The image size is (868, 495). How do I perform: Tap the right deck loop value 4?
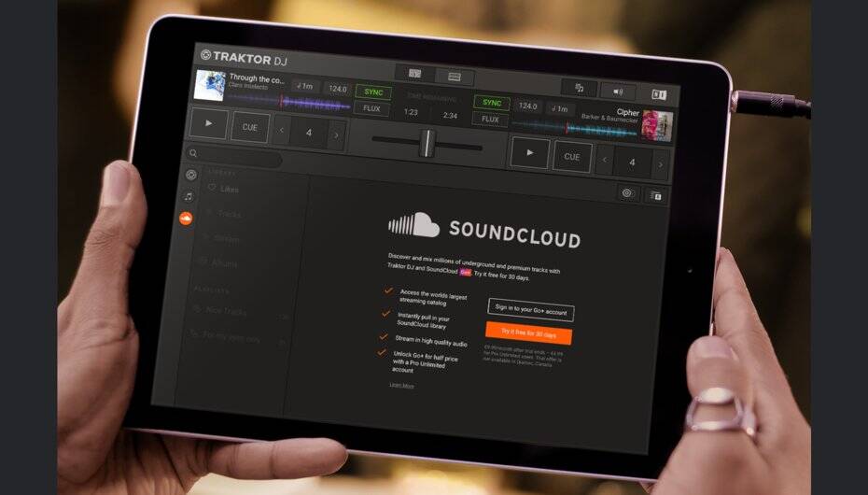[632, 163]
